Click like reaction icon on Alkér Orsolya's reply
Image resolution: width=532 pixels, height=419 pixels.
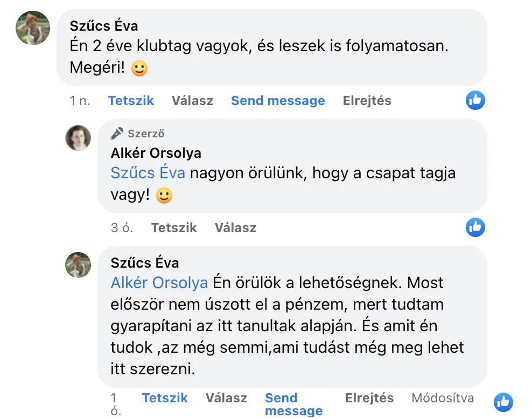pyautogui.click(x=475, y=227)
